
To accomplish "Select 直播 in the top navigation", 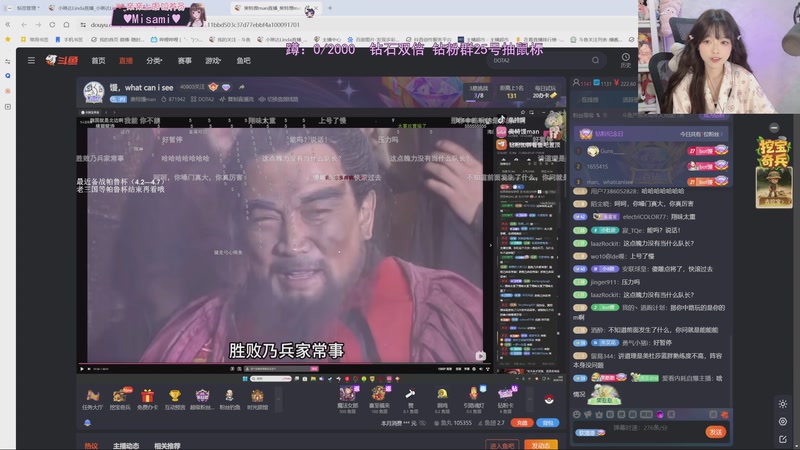I will (x=126, y=61).
